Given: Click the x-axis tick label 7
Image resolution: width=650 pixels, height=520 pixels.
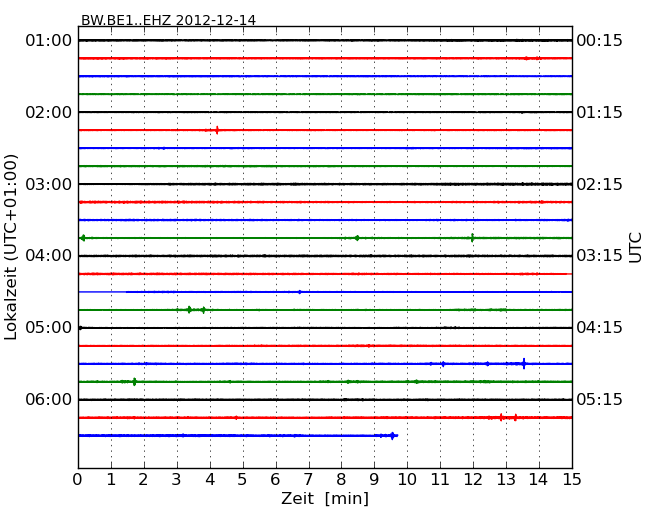Looking at the screenshot, I should (308, 479).
